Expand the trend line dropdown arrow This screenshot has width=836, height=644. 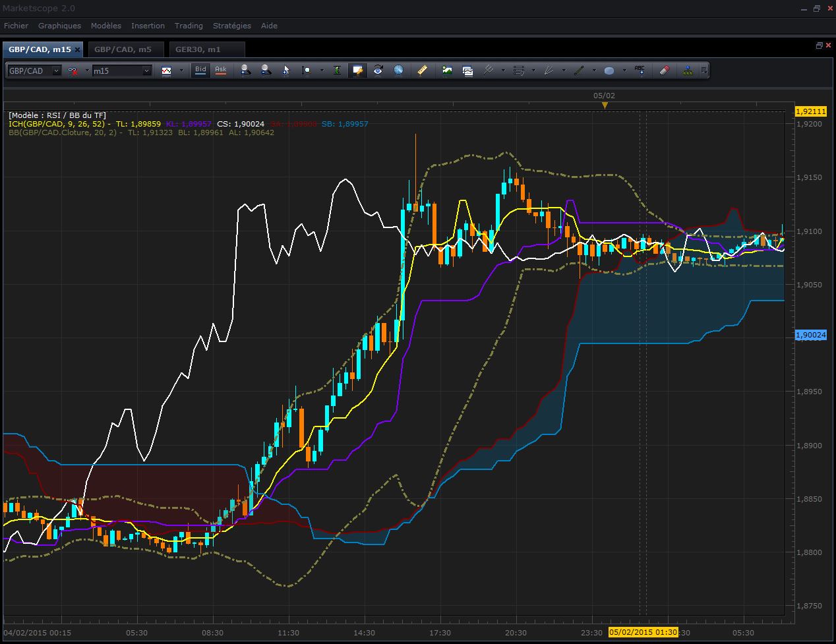pyautogui.click(x=594, y=71)
